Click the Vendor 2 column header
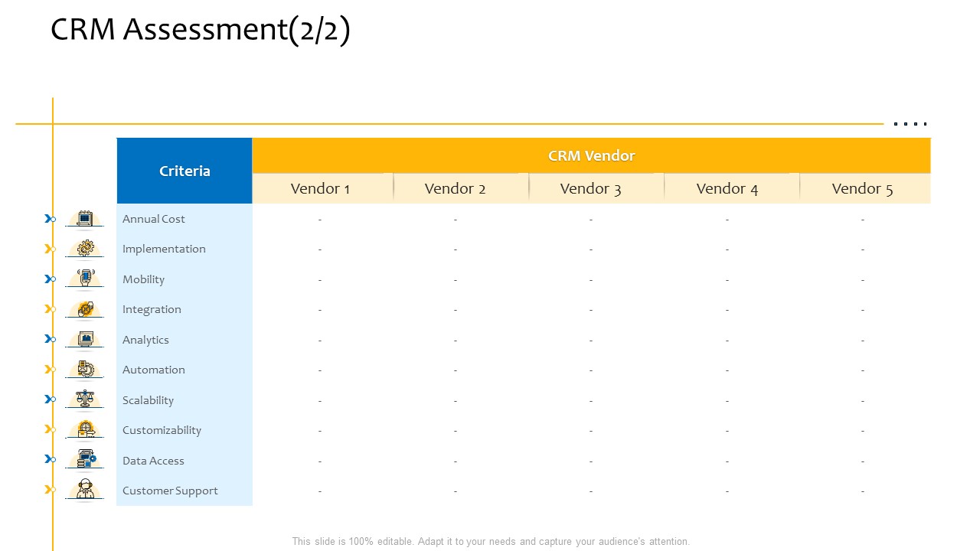Screen dimensions: 980x551 456,188
